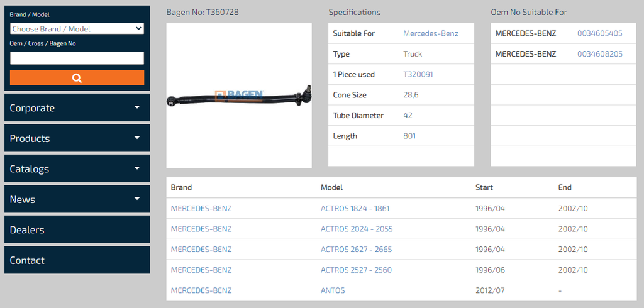This screenshot has height=308, width=644.
Task: Open the Corporate sidebar menu
Action: [77, 107]
